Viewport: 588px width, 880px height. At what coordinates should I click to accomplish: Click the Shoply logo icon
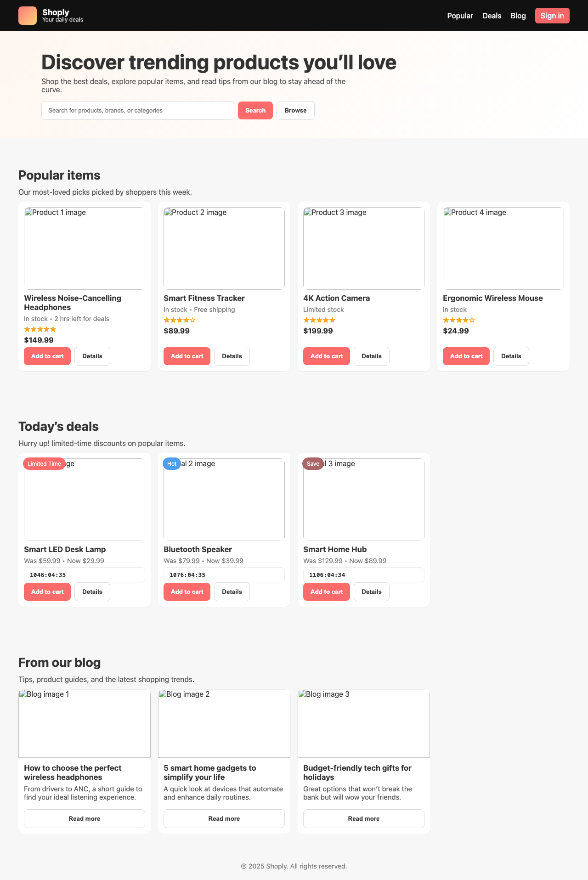click(28, 15)
